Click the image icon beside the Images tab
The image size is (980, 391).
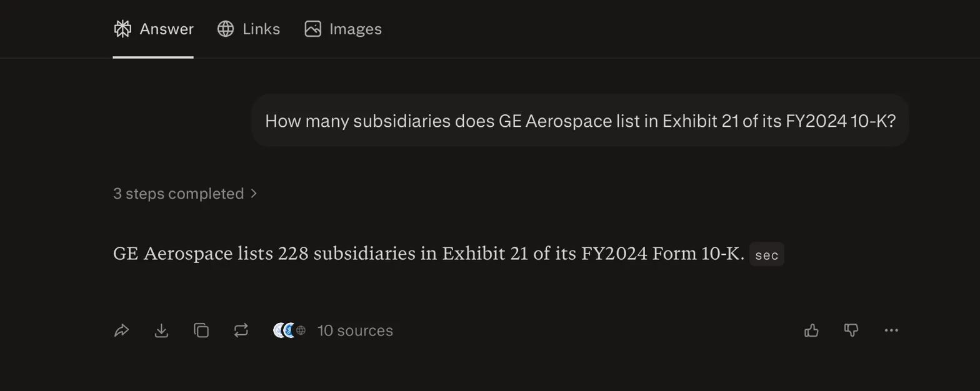point(313,28)
